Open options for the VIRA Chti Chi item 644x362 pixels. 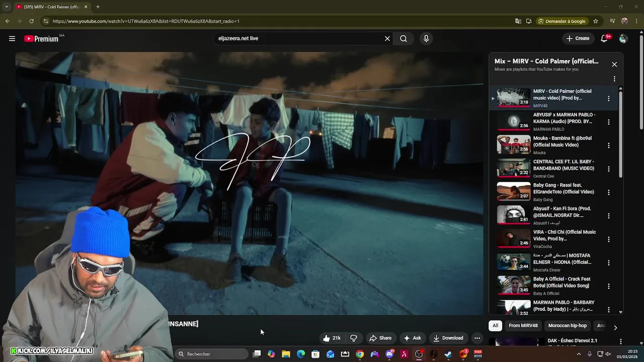[x=609, y=239]
